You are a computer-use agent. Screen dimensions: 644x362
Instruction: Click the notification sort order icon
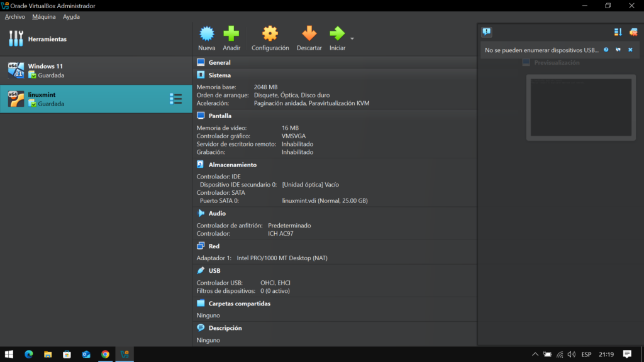click(x=618, y=32)
